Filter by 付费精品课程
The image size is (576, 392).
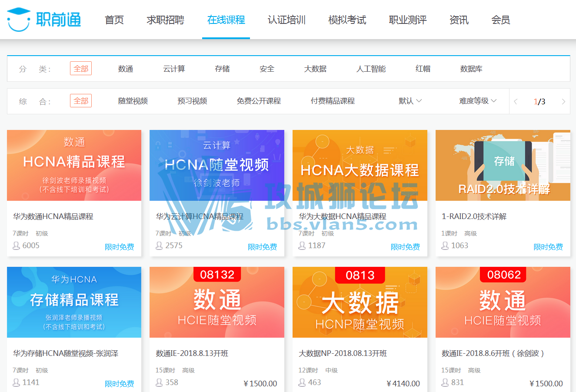point(333,101)
